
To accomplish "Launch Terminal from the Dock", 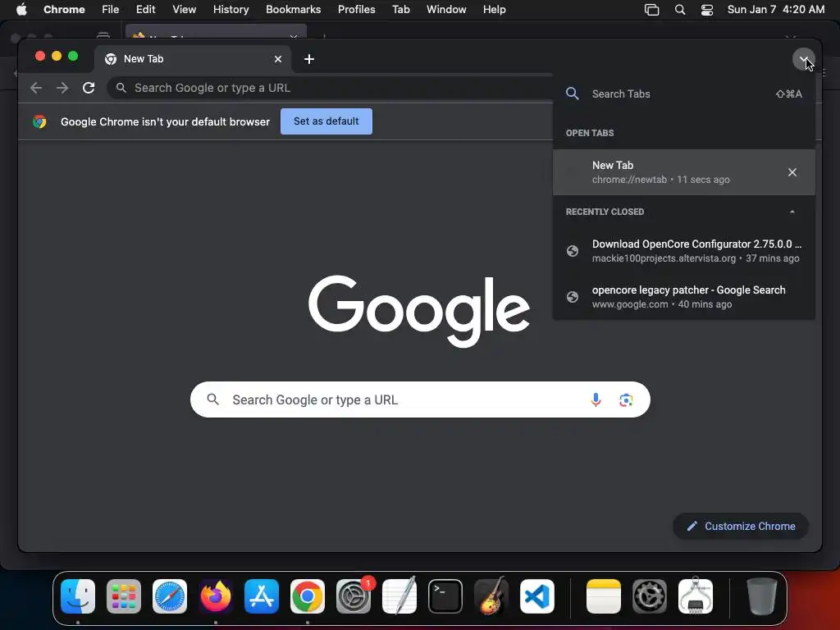I will click(x=445, y=596).
